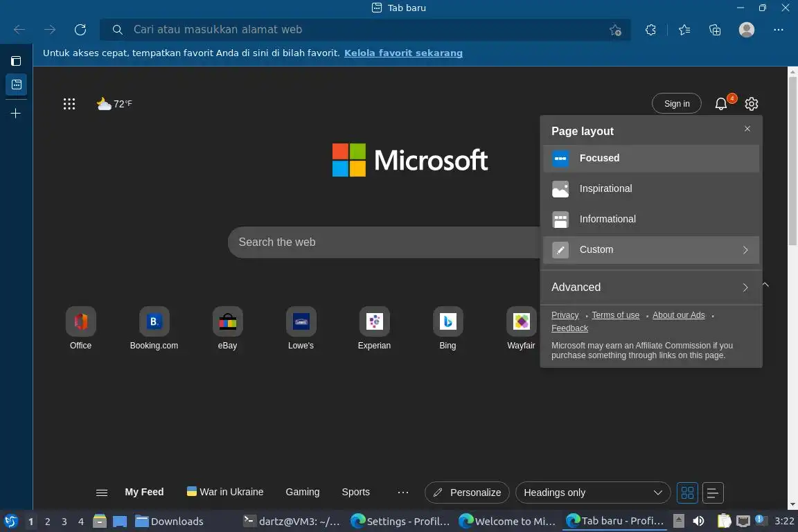Click the Personalize button
Image resolution: width=798 pixels, height=532 pixels.
467,493
